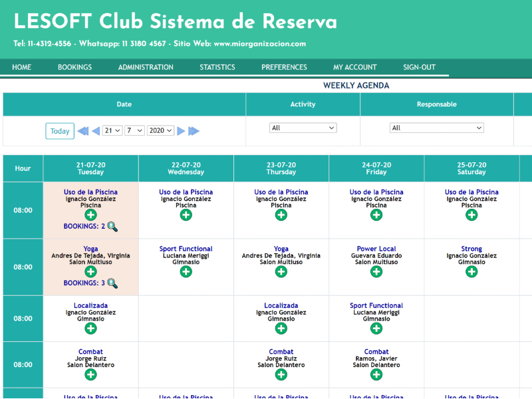Go to the Statistics menu item

coord(217,67)
